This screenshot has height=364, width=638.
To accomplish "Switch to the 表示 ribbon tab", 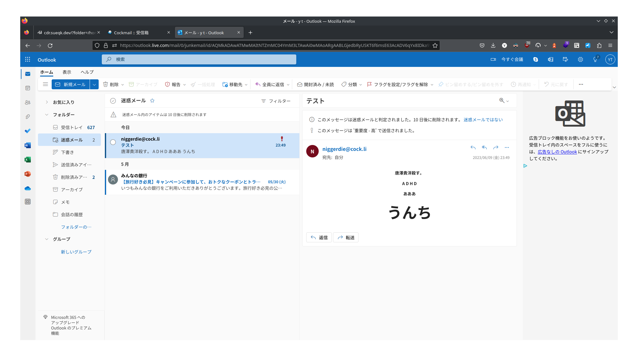I will point(67,72).
